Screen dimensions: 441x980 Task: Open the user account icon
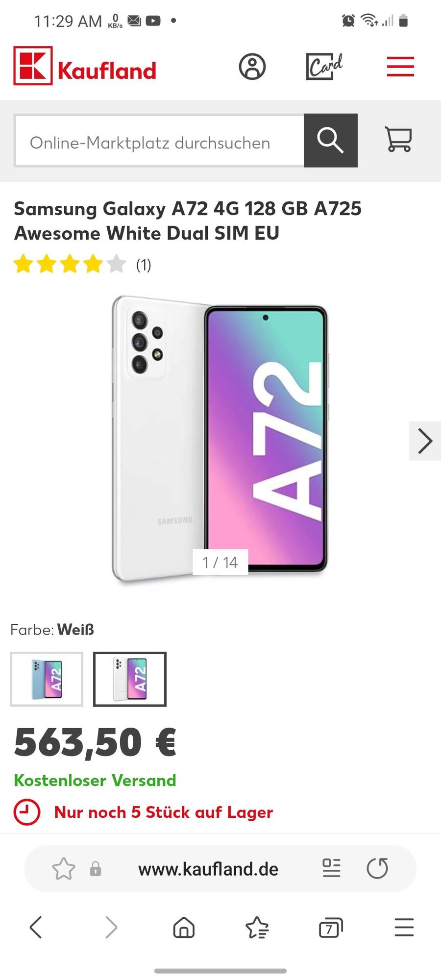pos(252,67)
